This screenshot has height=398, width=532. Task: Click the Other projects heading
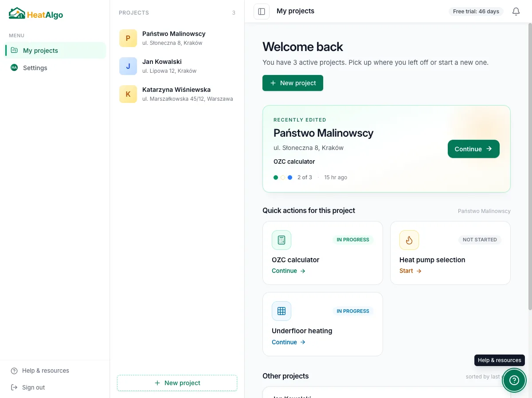(x=286, y=376)
